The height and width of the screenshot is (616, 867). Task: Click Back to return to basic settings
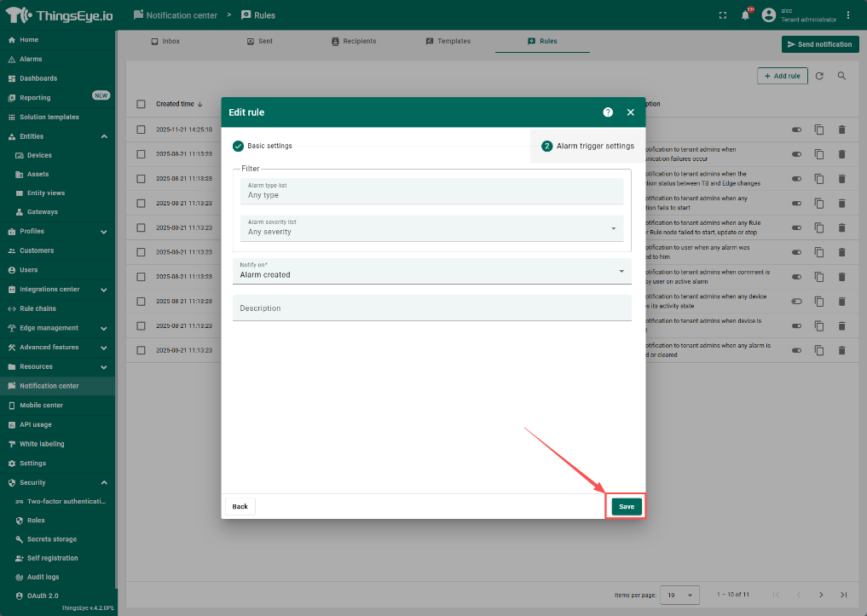240,506
